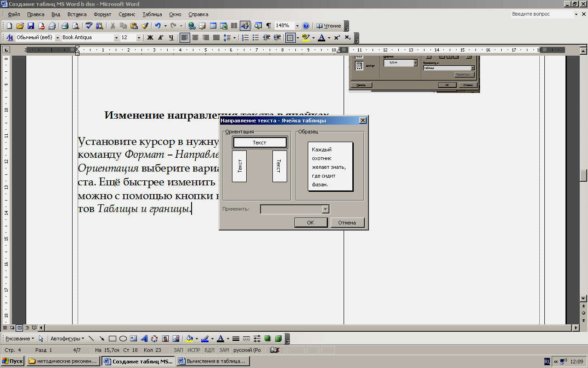Viewport: 588px width, 368px height.
Task: Apply yellow highlight color
Action: click(306, 38)
